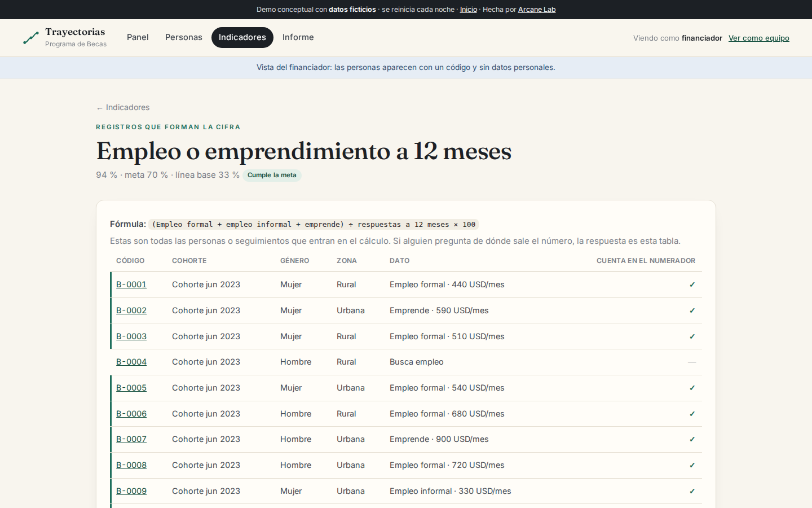This screenshot has height=508, width=812.
Task: Open record B-0002
Action: 131,310
